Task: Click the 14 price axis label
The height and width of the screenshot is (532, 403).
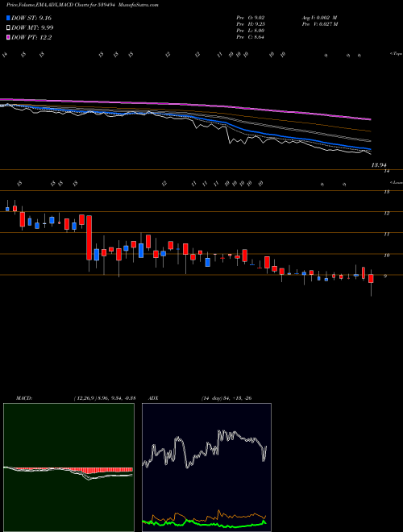Action: pos(386,171)
